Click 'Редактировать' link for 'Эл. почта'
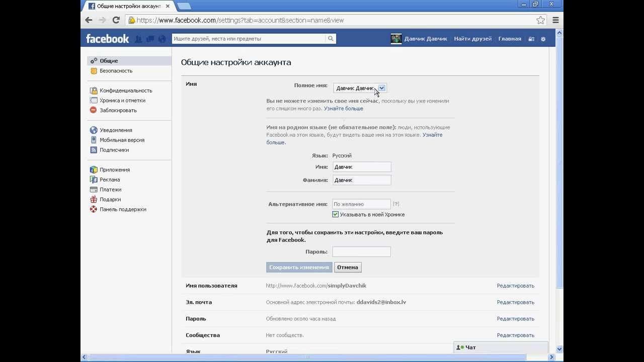Image resolution: width=644 pixels, height=362 pixels. (515, 302)
